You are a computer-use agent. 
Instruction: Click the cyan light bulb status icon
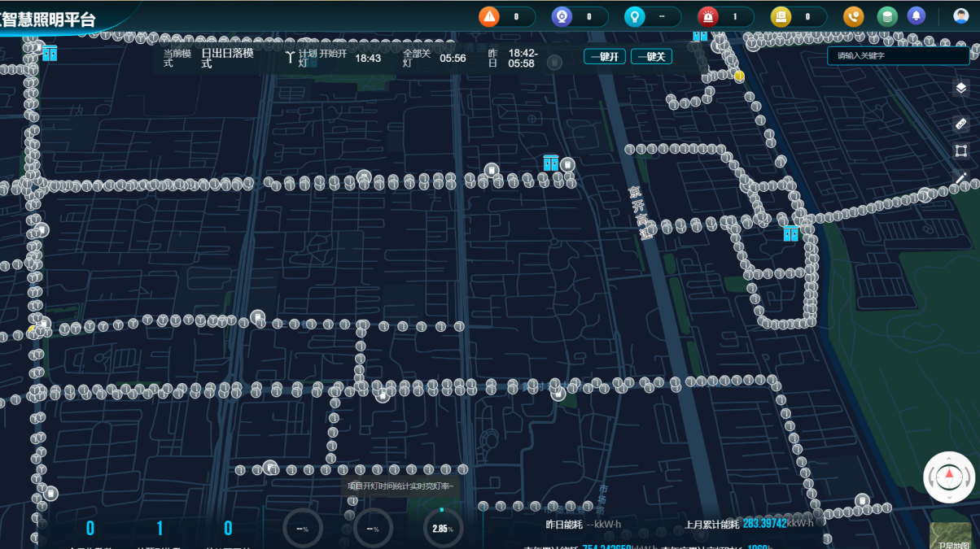pyautogui.click(x=635, y=16)
